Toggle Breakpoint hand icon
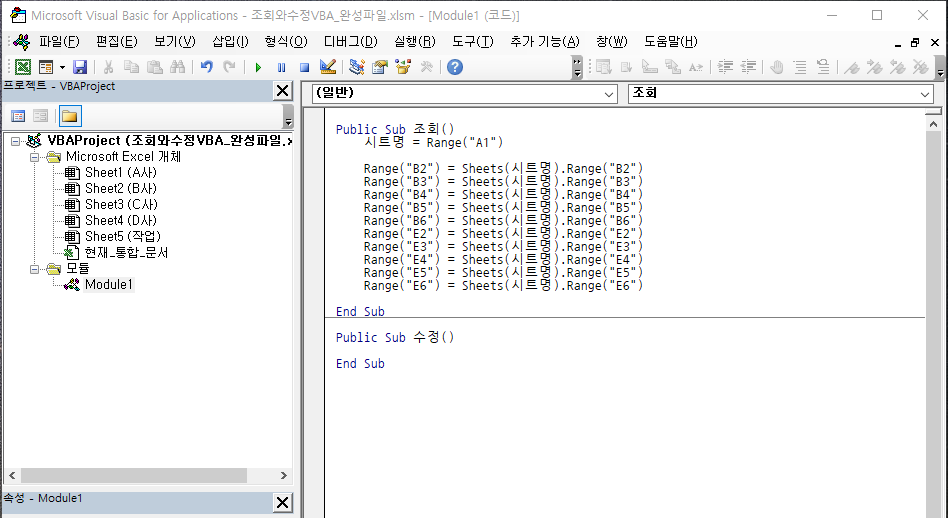The width and height of the screenshot is (948, 518). click(x=777, y=67)
